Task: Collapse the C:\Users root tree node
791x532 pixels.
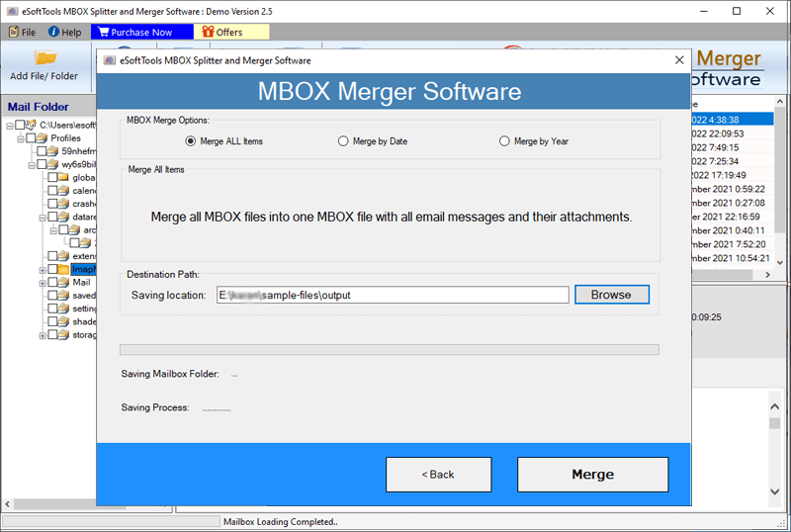Action: (x=10, y=126)
